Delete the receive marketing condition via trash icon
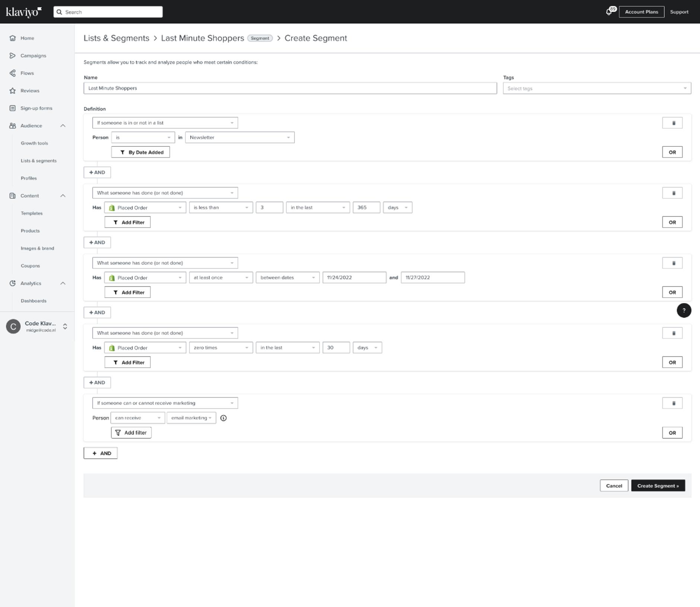The image size is (700, 607). click(672, 403)
